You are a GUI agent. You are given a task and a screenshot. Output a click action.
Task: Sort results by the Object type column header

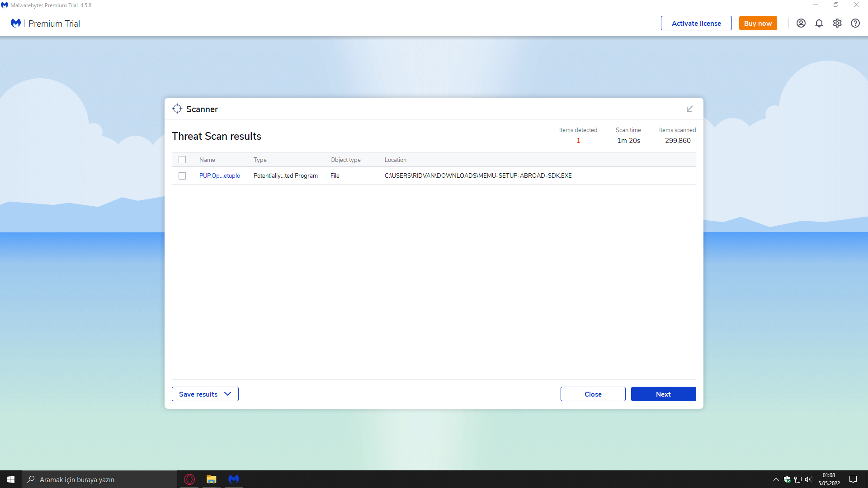tap(345, 160)
